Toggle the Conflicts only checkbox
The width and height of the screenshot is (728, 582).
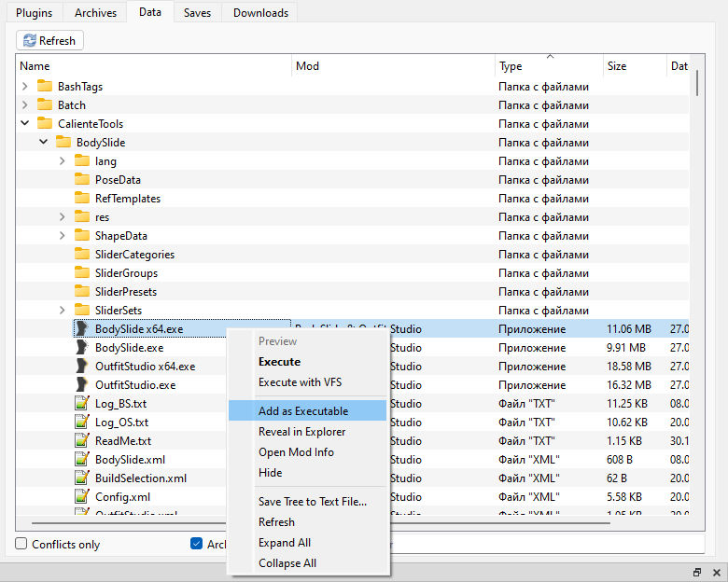point(21,544)
